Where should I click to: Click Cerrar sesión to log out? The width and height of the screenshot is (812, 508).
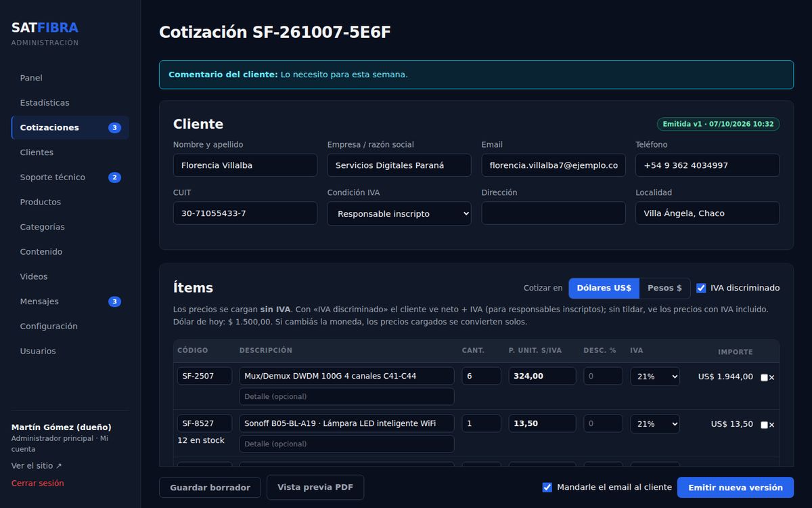pyautogui.click(x=38, y=484)
